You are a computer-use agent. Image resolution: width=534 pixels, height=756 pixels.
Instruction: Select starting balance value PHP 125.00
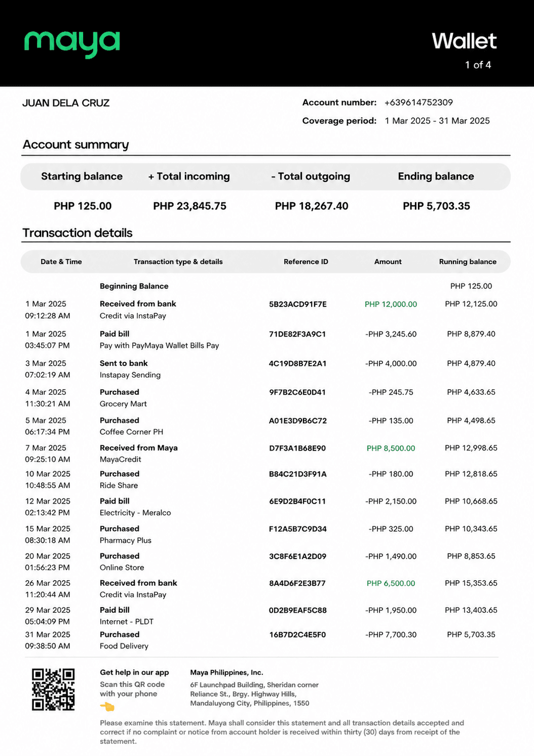(x=83, y=206)
